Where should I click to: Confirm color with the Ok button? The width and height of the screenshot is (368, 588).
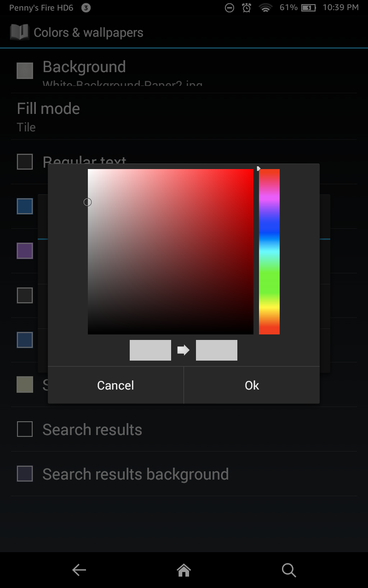pos(252,385)
